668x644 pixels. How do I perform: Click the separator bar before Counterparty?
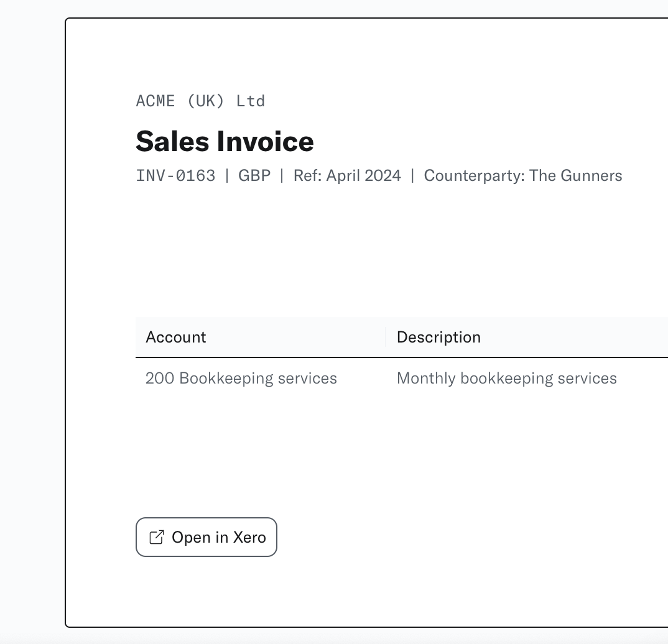pos(412,175)
